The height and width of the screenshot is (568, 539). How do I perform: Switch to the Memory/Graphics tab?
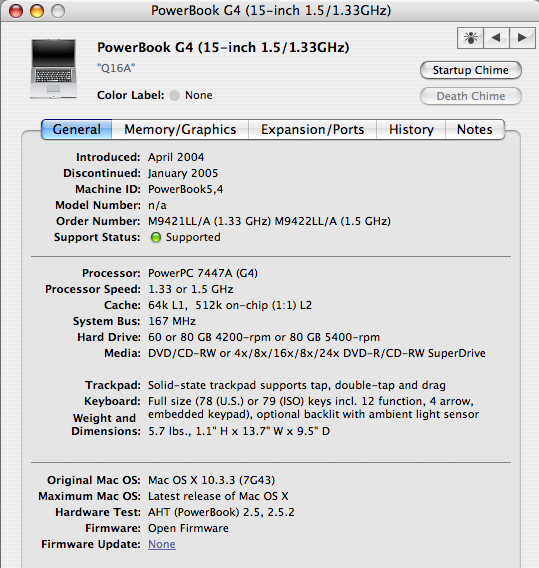[x=180, y=130]
